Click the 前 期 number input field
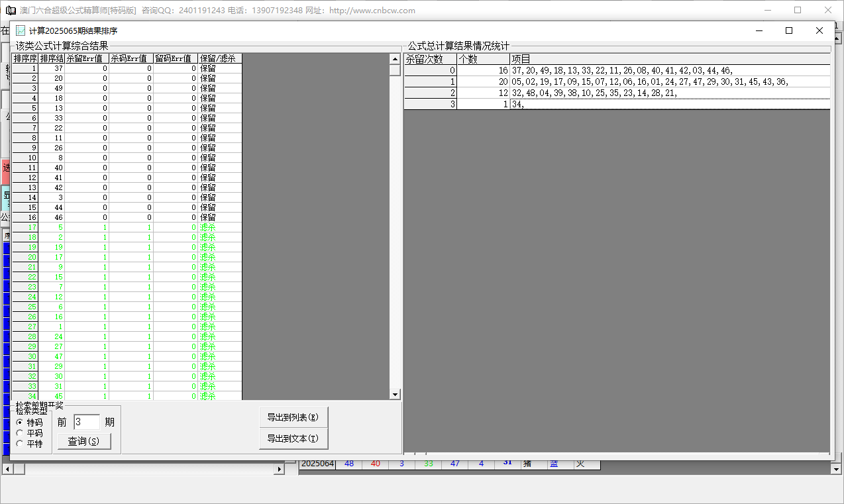This screenshot has height=504, width=844. click(x=86, y=422)
